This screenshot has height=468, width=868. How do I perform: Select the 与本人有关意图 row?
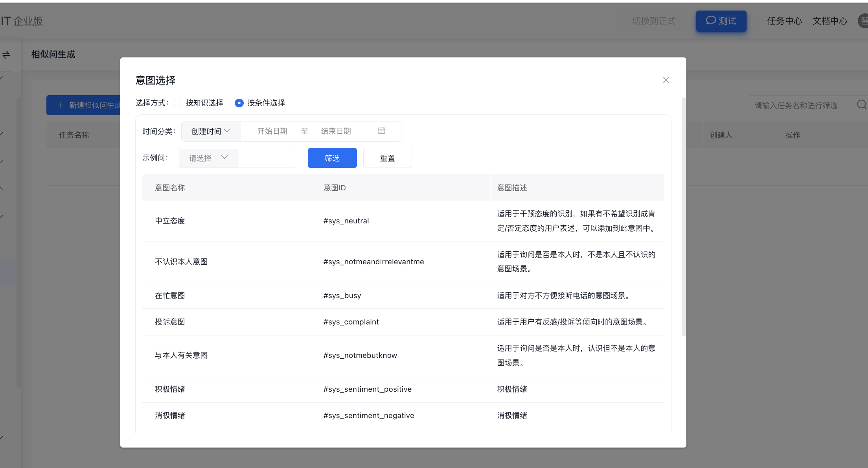(403, 356)
